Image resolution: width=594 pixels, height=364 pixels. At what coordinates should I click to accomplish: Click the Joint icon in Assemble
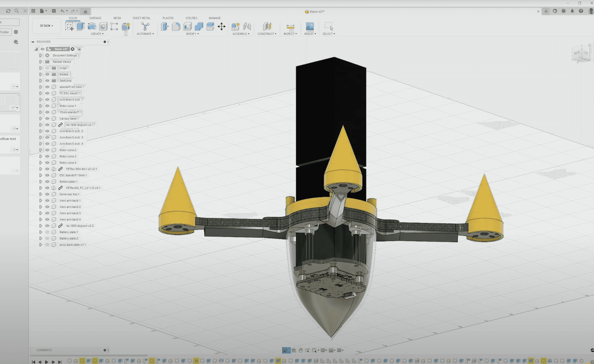247,27
